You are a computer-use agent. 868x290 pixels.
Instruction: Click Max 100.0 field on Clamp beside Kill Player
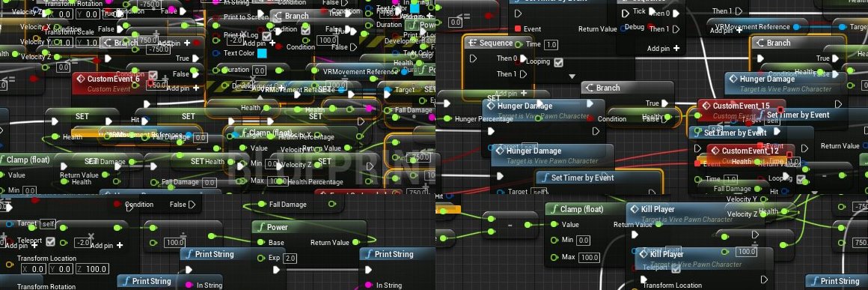pyautogui.click(x=588, y=257)
